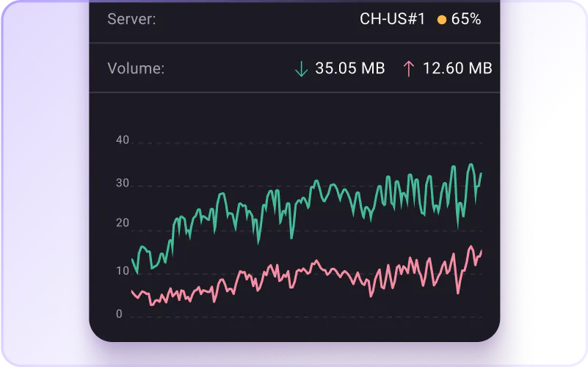Click the 10 axis label on chart
The width and height of the screenshot is (588, 367).
123,271
